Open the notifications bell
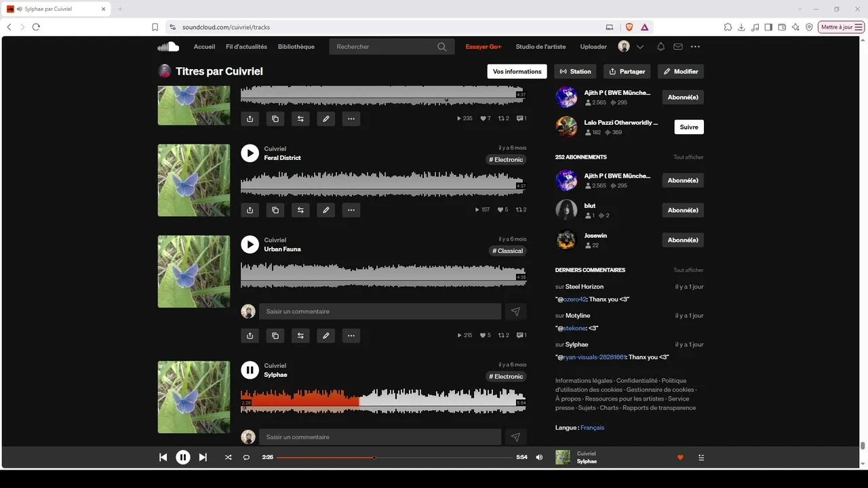The height and width of the screenshot is (488, 868). [660, 47]
